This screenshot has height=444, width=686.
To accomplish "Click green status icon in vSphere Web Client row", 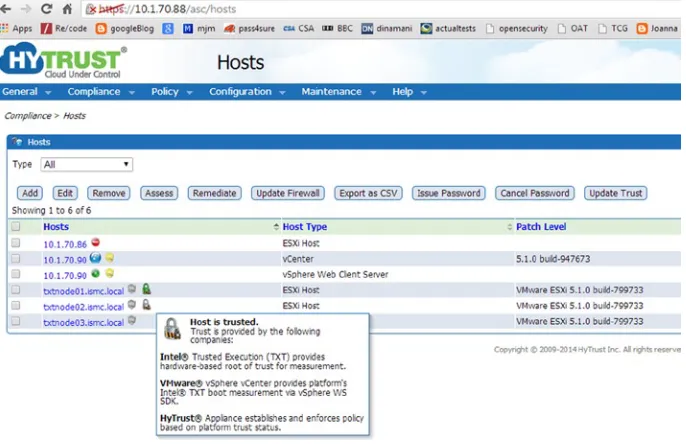I will pyautogui.click(x=95, y=274).
